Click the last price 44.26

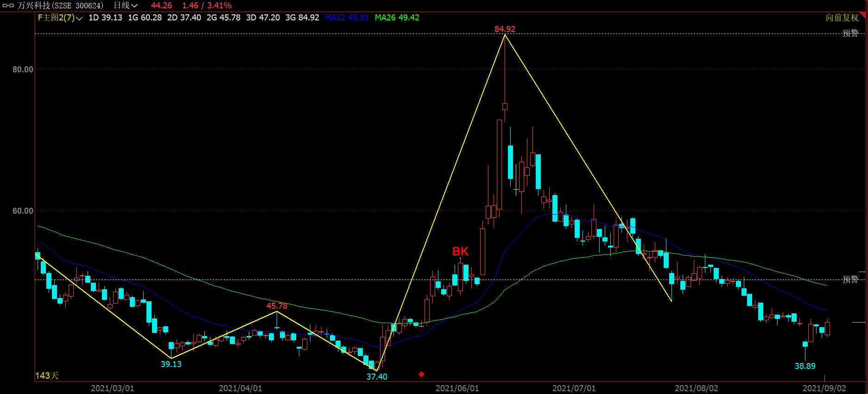pyautogui.click(x=161, y=6)
